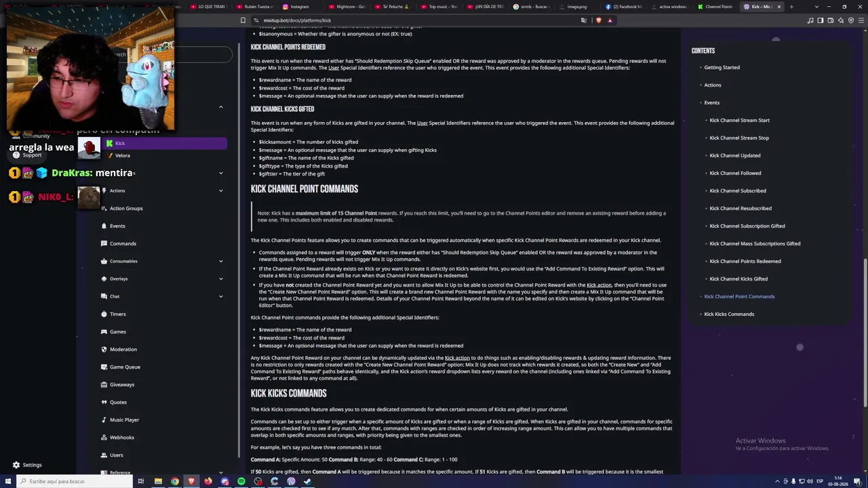Image resolution: width=868 pixels, height=488 pixels.
Task: Collapse the platforms section chevron above Kick
Action: coord(220,107)
